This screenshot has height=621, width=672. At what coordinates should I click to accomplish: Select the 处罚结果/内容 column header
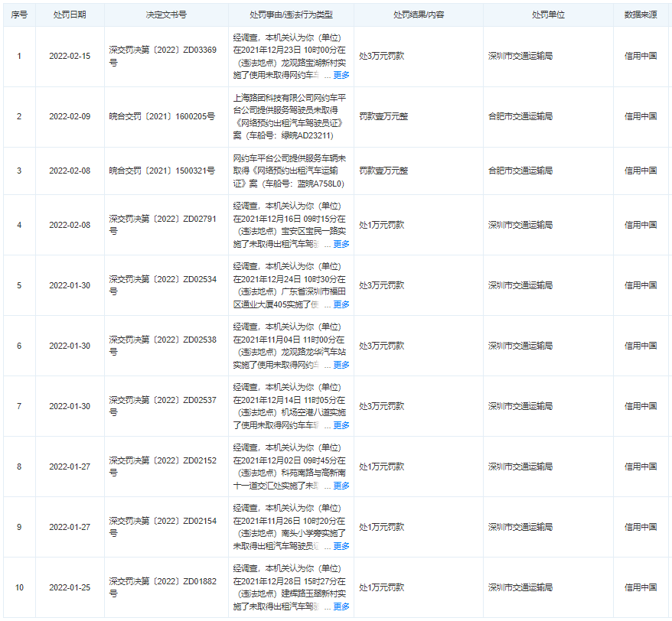click(x=419, y=15)
